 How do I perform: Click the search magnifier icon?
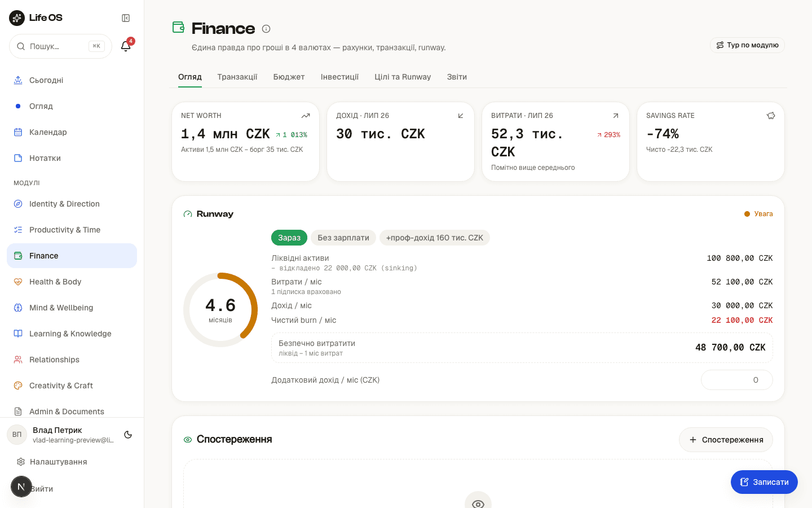(x=21, y=46)
